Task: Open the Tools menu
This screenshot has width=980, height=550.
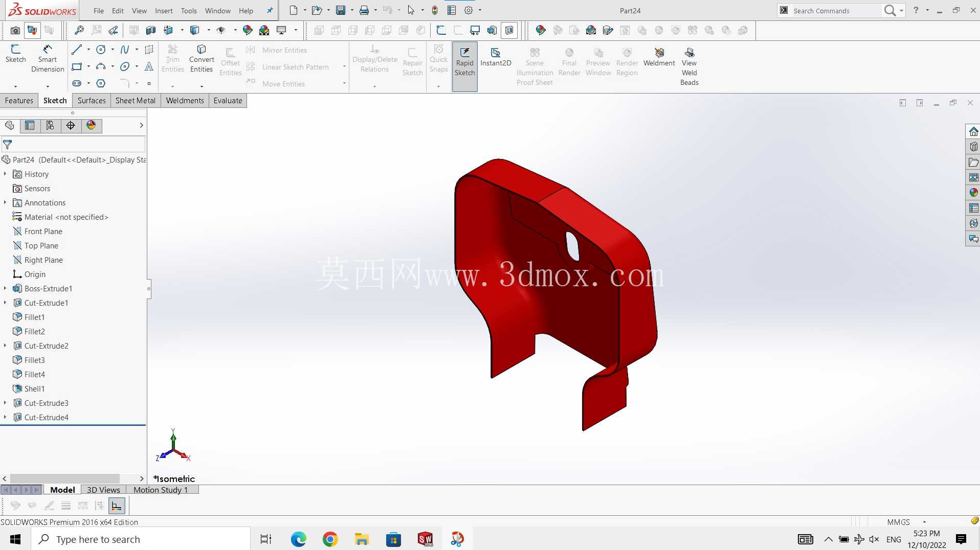Action: 189,11
